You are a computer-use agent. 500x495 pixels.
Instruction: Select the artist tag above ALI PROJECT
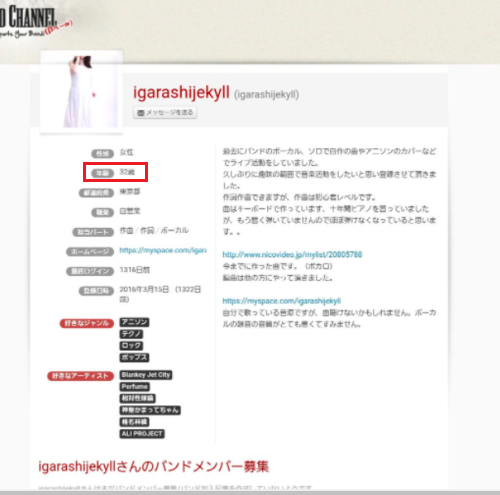[134, 422]
